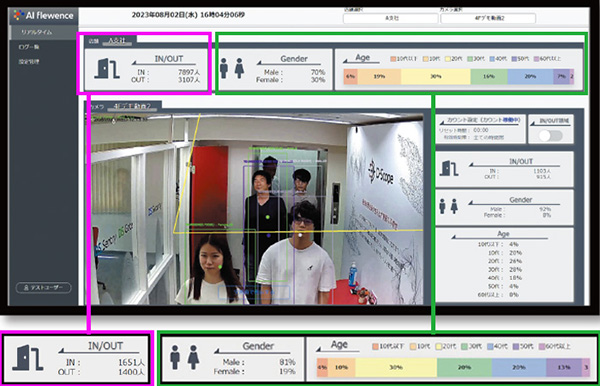Screen dimensions: 600x386
Task: Toggle the IN/OUT領域 switch
Action: (550, 135)
